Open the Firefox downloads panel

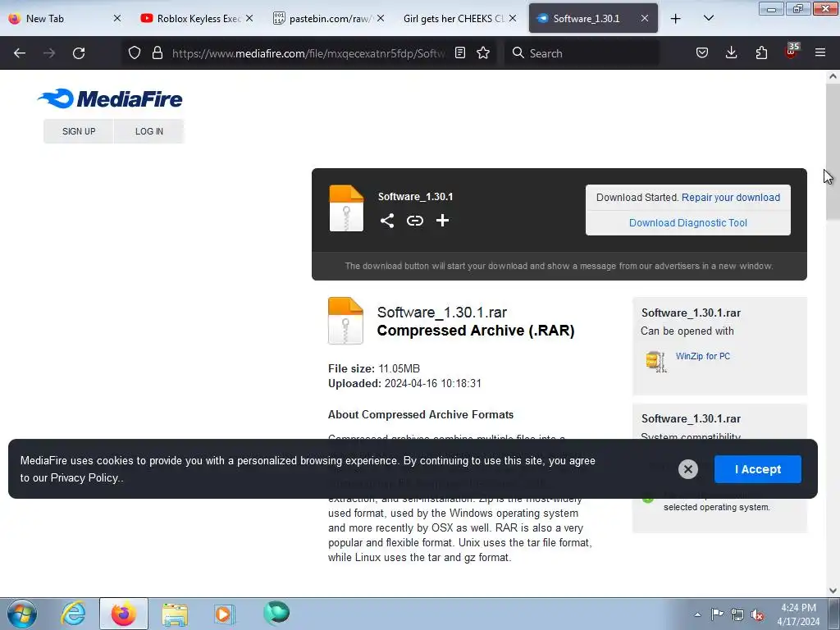[x=731, y=52]
